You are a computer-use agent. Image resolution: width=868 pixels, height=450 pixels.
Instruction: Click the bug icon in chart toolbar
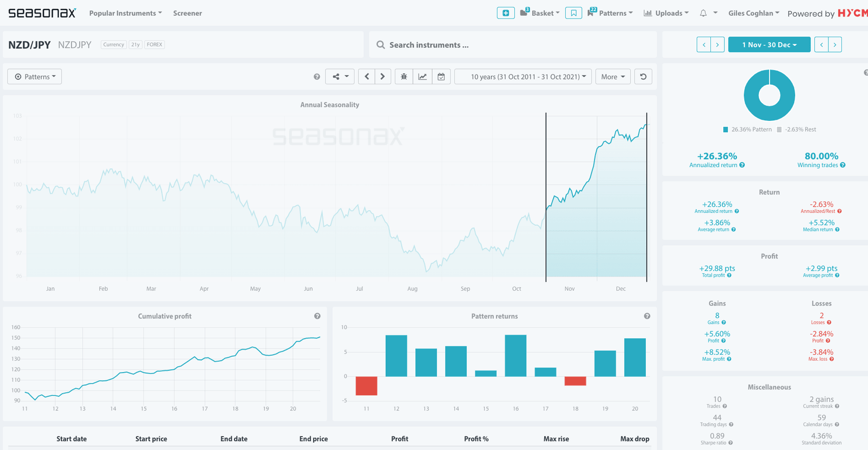(403, 77)
